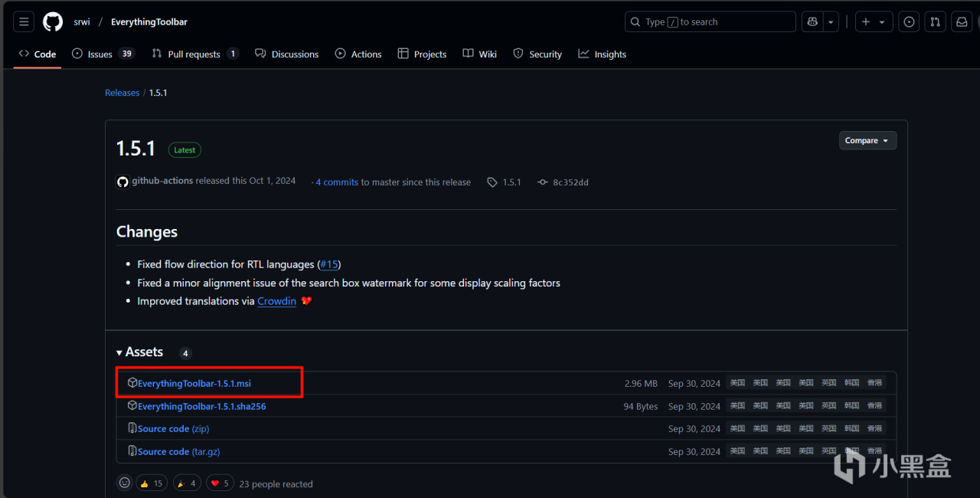Click the 韩国 mirror in the sha256 row
The height and width of the screenshot is (498, 980).
coord(852,406)
